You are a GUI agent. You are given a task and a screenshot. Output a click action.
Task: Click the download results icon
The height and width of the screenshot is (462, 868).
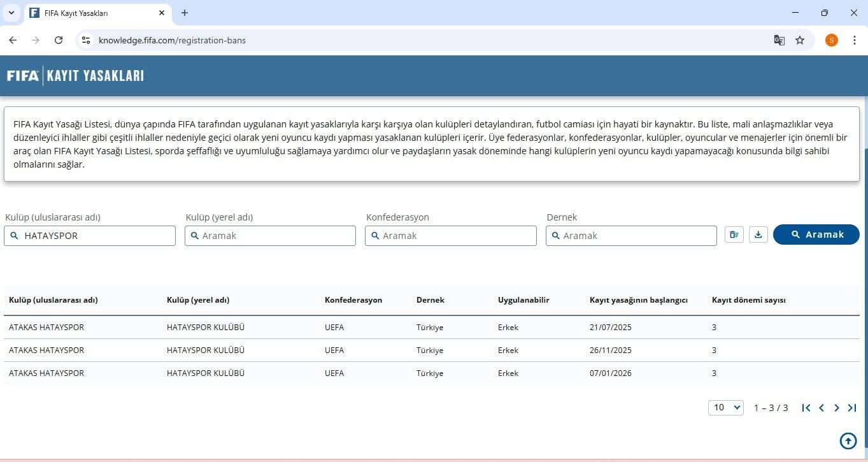tap(758, 235)
